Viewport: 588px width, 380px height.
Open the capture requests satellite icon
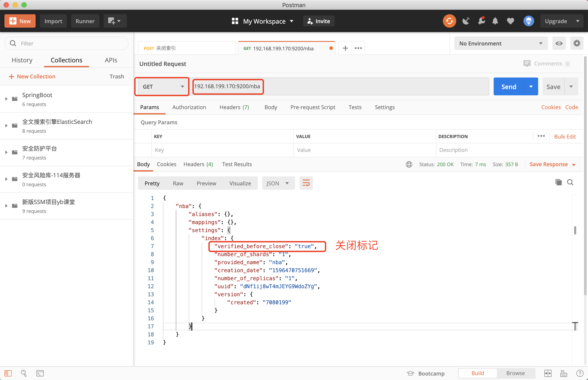pyautogui.click(x=466, y=21)
